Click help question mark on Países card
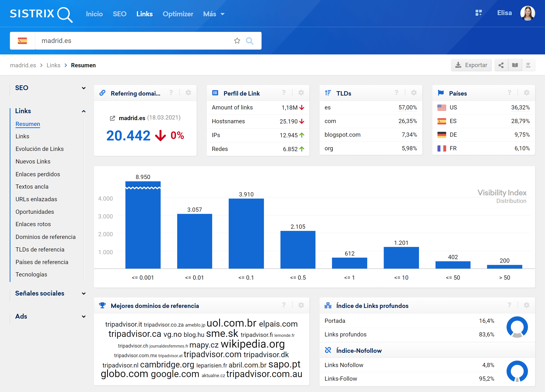The image size is (545, 392). (509, 93)
